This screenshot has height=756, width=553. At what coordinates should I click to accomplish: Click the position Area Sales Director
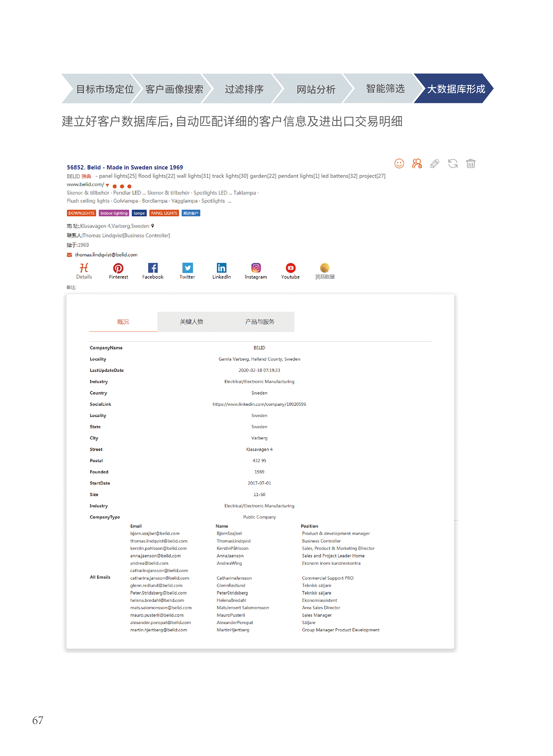pyautogui.click(x=321, y=608)
